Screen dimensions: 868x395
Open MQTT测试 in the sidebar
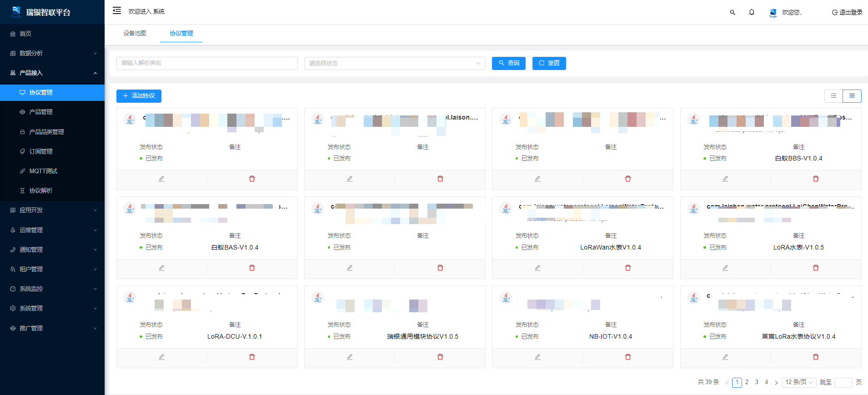click(x=52, y=171)
